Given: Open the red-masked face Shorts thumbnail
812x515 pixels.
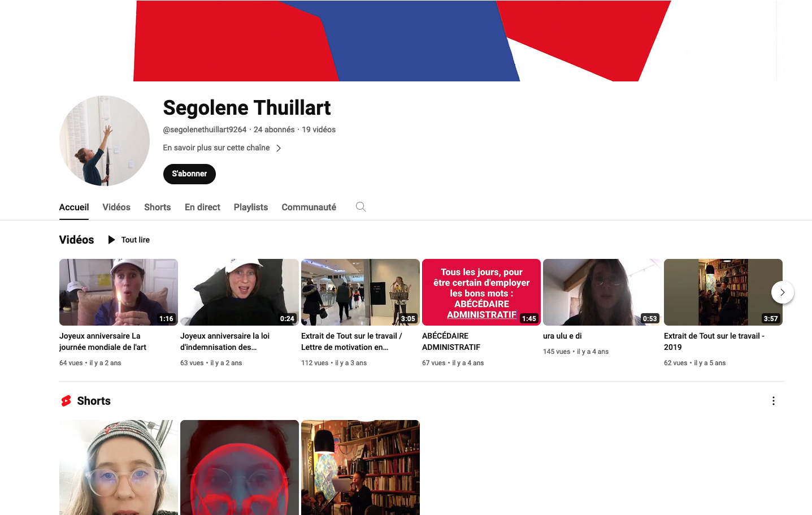Looking at the screenshot, I should [x=240, y=468].
